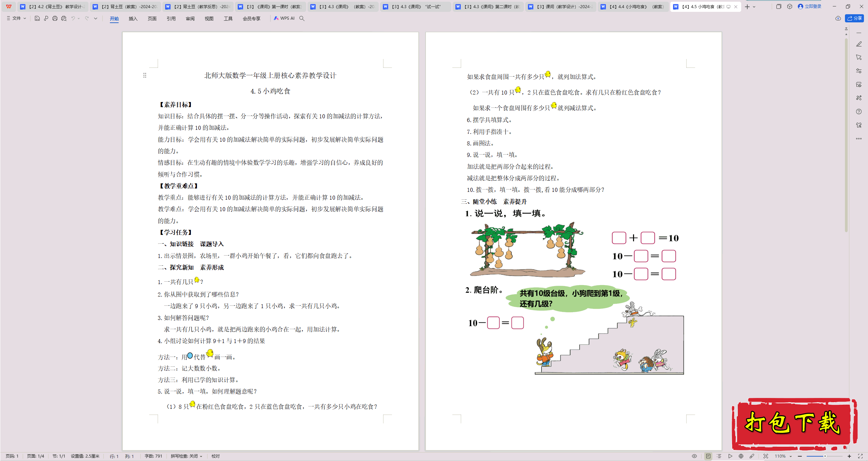The width and height of the screenshot is (868, 461).
Task: Click the monitor icon on active tab
Action: point(728,6)
